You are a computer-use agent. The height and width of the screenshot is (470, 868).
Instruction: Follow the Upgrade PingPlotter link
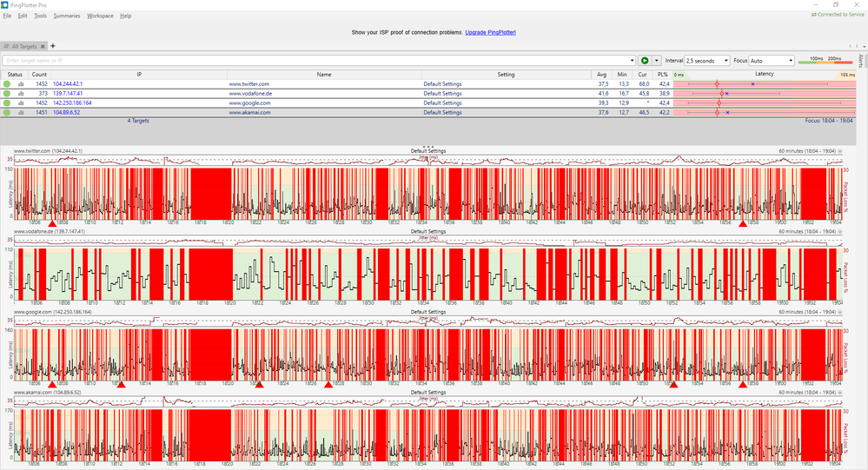490,33
